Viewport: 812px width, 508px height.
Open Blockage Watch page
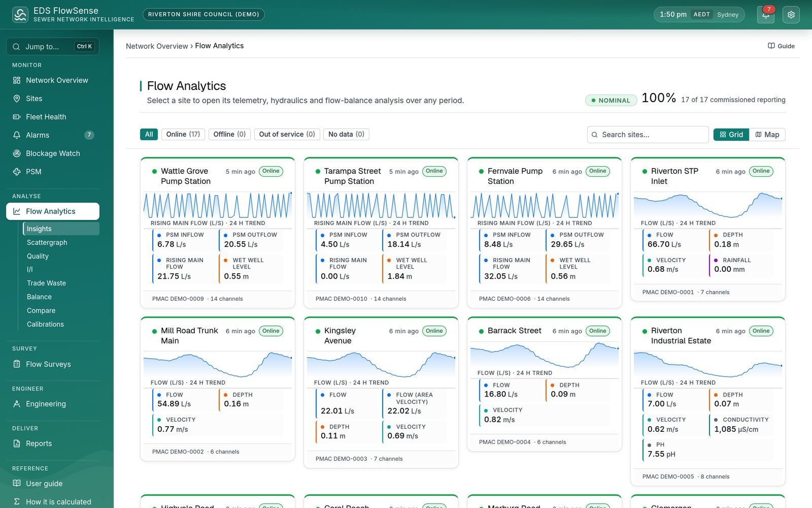[53, 153]
